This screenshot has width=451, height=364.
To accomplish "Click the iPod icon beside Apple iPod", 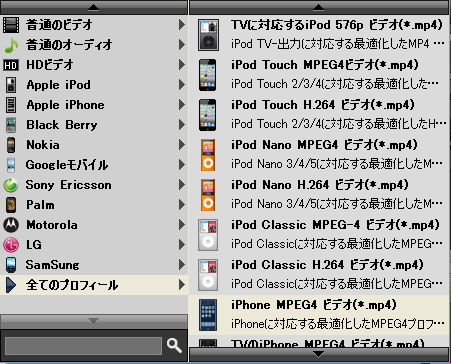I will click(x=11, y=85).
